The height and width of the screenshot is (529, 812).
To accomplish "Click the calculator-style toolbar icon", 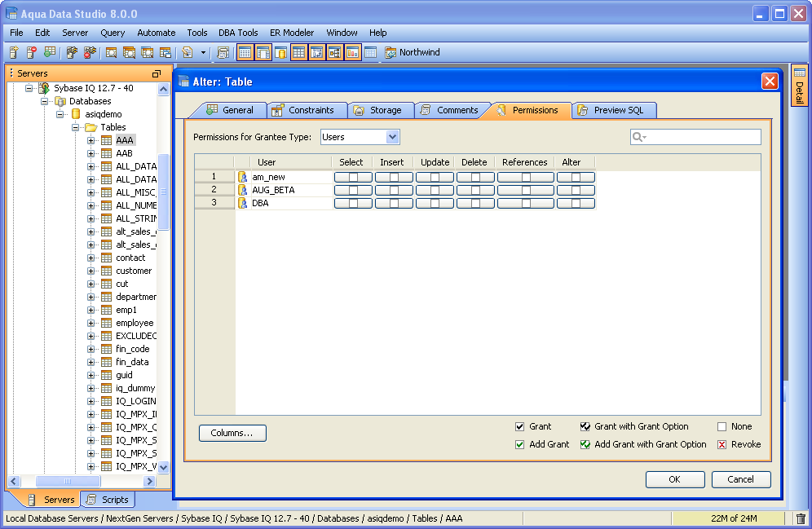I will click(x=223, y=52).
